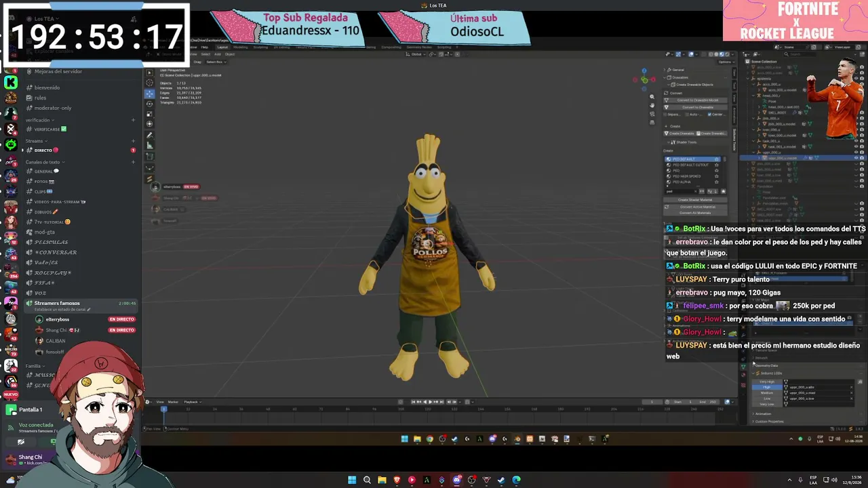Image resolution: width=868 pixels, height=488 pixels.
Task: Open the bienvenido channel in Discord
Action: coord(47,87)
